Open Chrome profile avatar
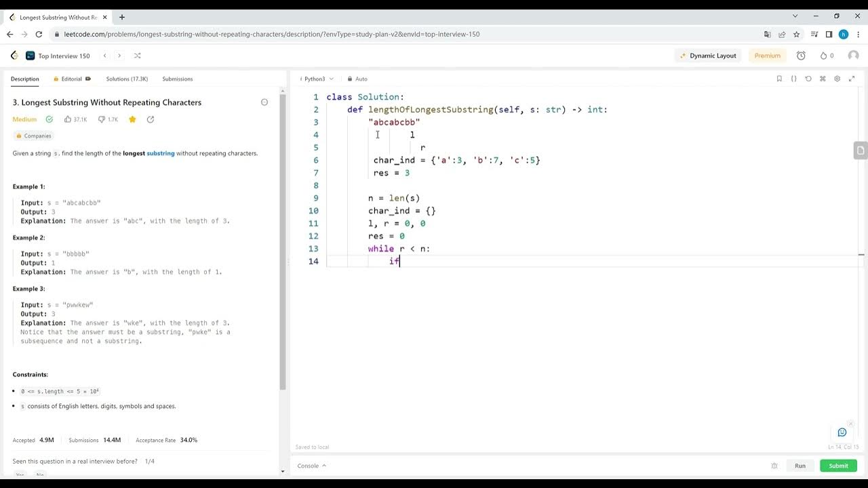This screenshot has width=868, height=488. point(844,34)
